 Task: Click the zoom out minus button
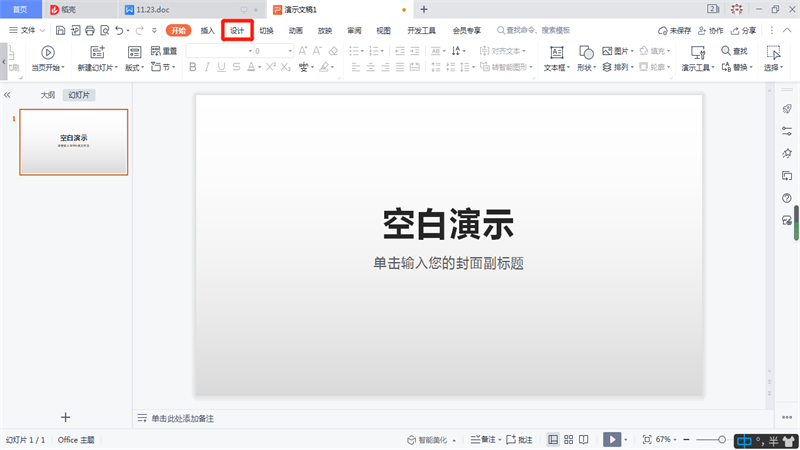(687, 440)
